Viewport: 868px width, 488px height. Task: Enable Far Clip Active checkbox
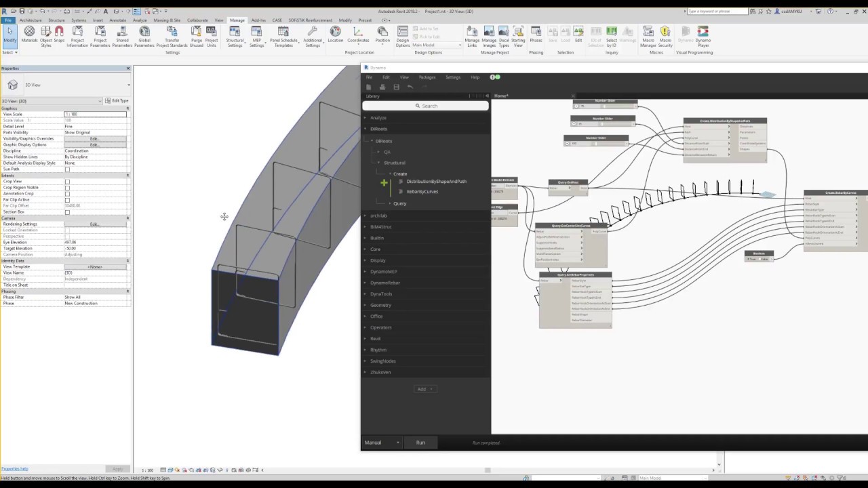click(x=67, y=200)
